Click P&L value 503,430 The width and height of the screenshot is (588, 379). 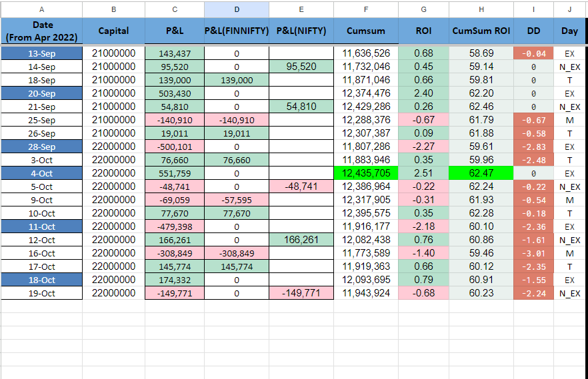tap(175, 93)
